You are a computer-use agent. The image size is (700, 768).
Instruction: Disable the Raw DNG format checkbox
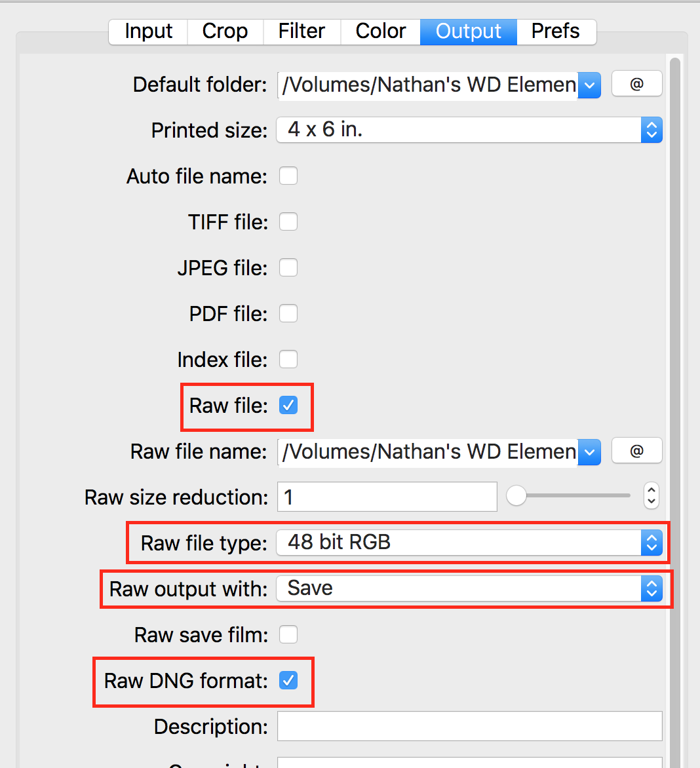pyautogui.click(x=288, y=680)
